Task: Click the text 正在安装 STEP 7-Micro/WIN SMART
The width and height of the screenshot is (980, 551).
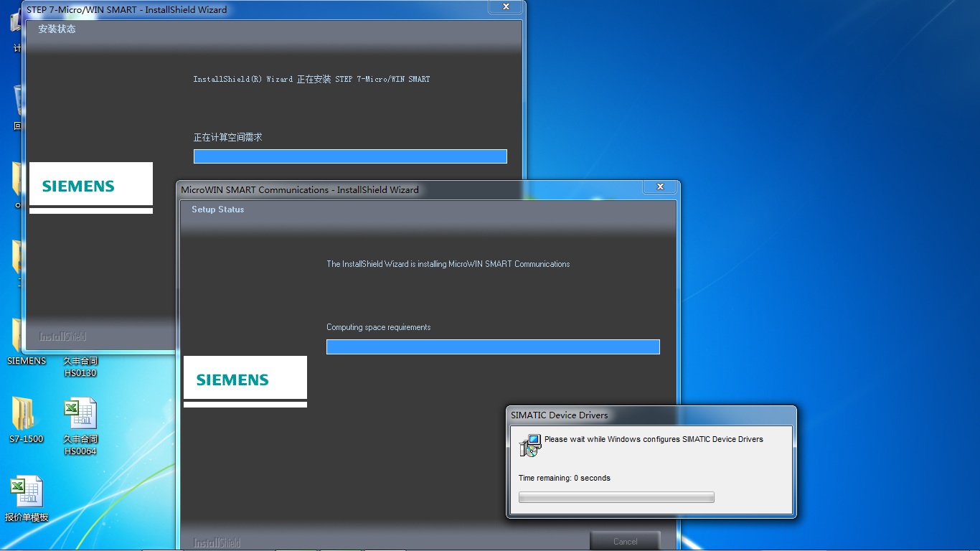Action: point(364,79)
